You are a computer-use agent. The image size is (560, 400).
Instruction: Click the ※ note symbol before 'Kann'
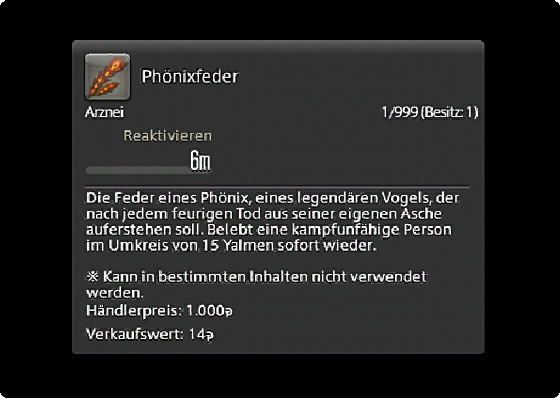tap(92, 276)
